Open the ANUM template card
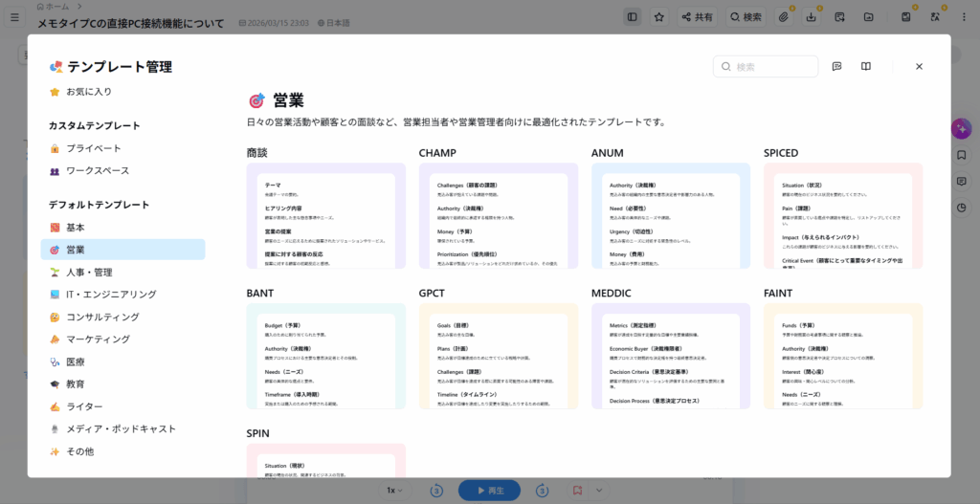Image resolution: width=980 pixels, height=504 pixels. 671,216
